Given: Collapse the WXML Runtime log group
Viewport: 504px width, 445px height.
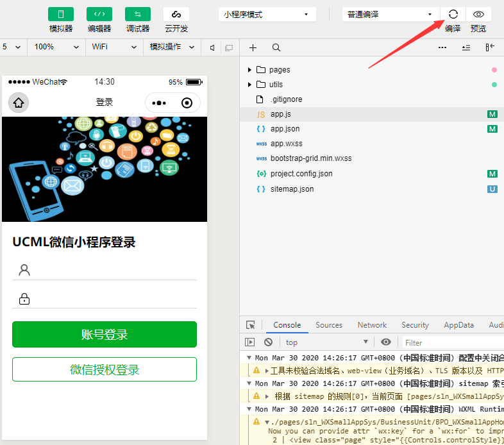Looking at the screenshot, I should click(249, 409).
